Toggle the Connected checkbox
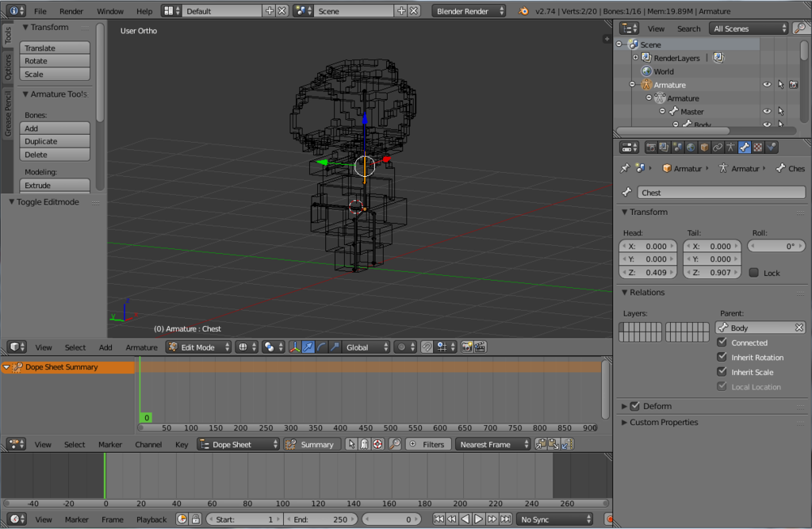The image size is (812, 529). (722, 343)
